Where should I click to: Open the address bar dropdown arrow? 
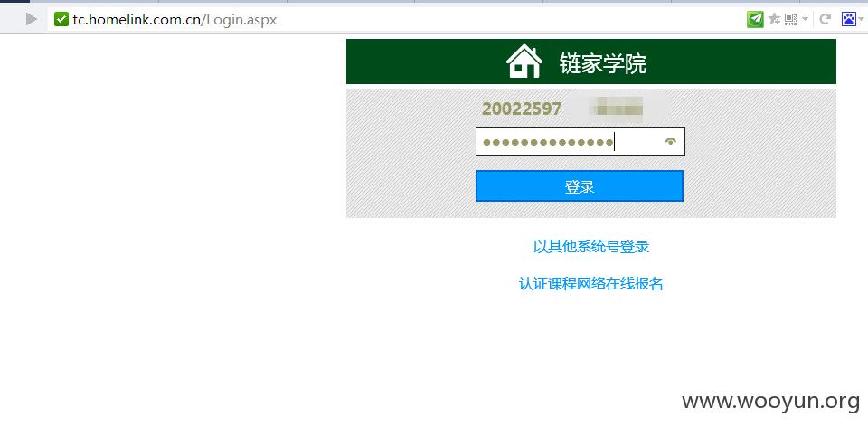pos(805,19)
